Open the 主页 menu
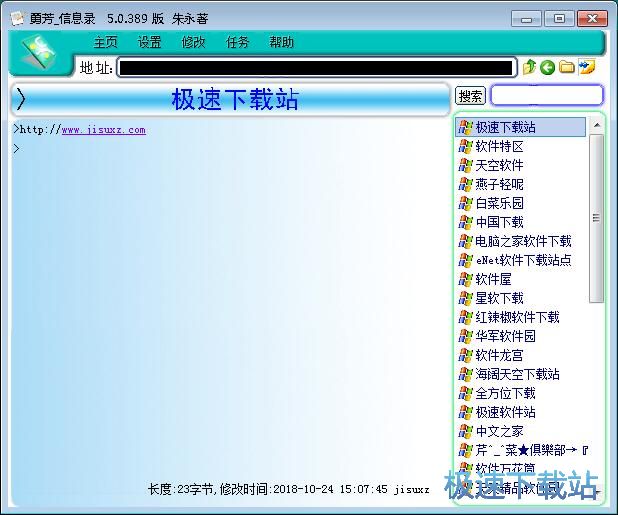 click(x=105, y=42)
